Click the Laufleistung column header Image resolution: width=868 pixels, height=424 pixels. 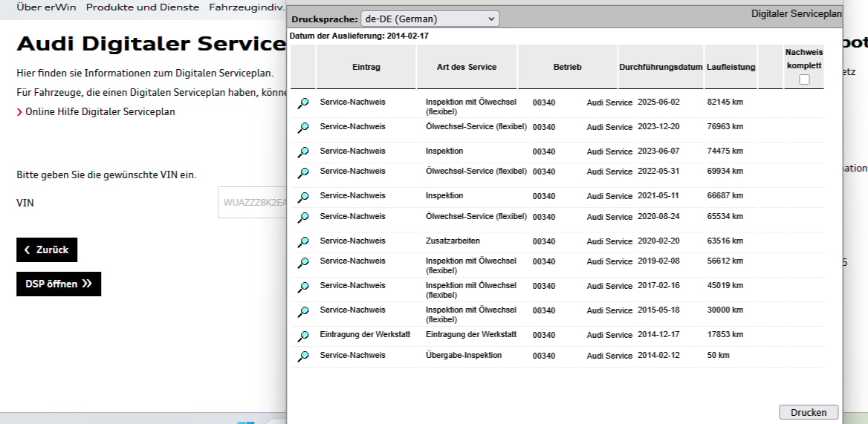click(x=731, y=67)
